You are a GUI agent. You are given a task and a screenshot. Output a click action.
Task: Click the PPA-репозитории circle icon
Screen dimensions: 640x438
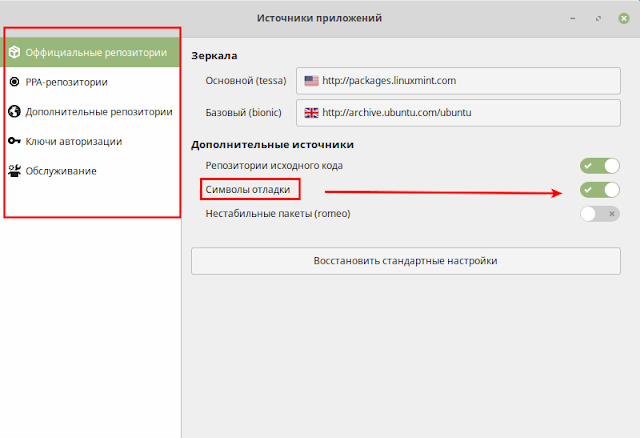coord(14,82)
